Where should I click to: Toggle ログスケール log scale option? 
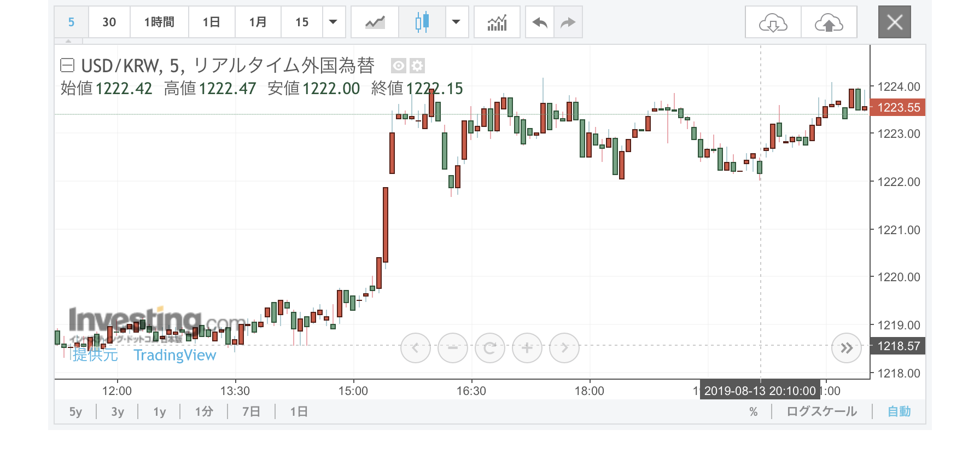tap(821, 412)
